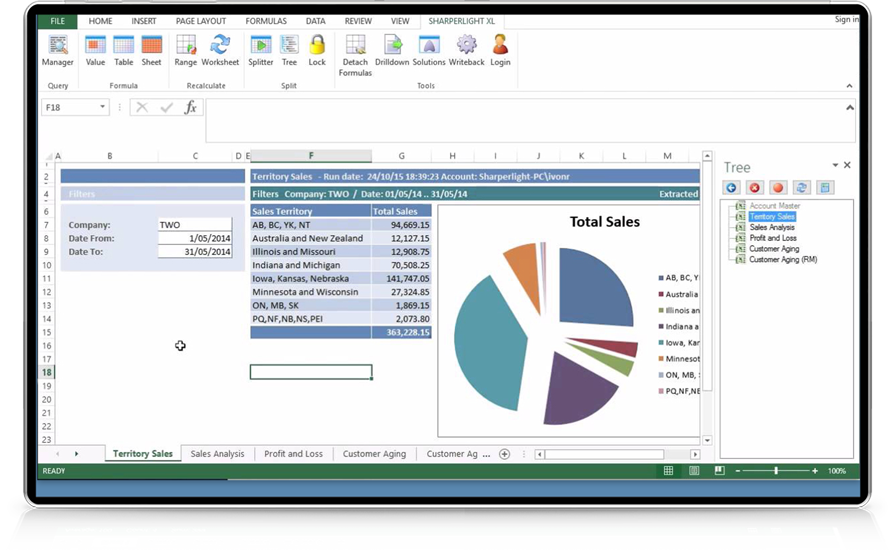This screenshot has height=550, width=893.
Task: Select Profit and Loss in the tree
Action: (773, 238)
